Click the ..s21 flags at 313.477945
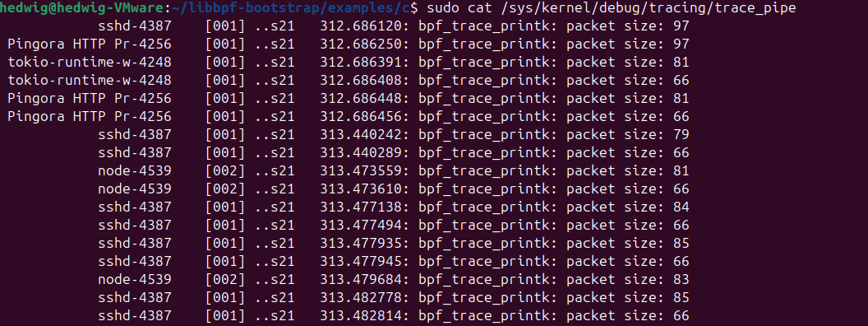The height and width of the screenshot is (326, 868). coord(275,262)
